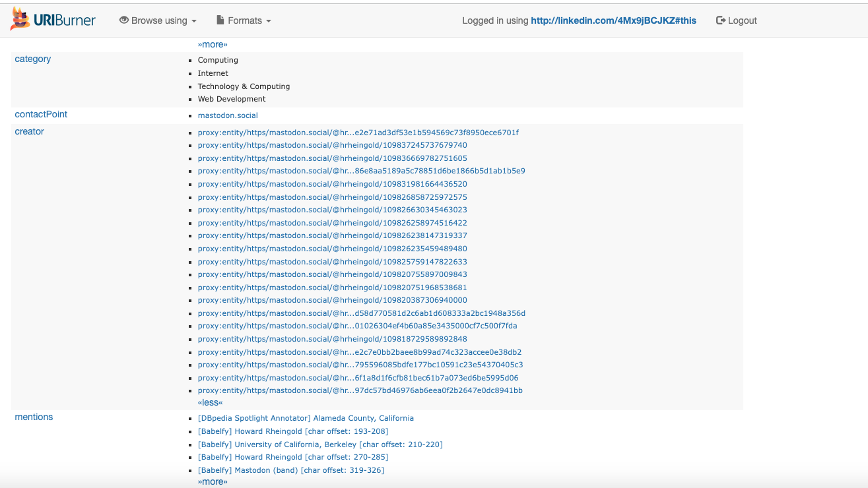
Task: Open the mentions property link
Action: click(x=34, y=417)
